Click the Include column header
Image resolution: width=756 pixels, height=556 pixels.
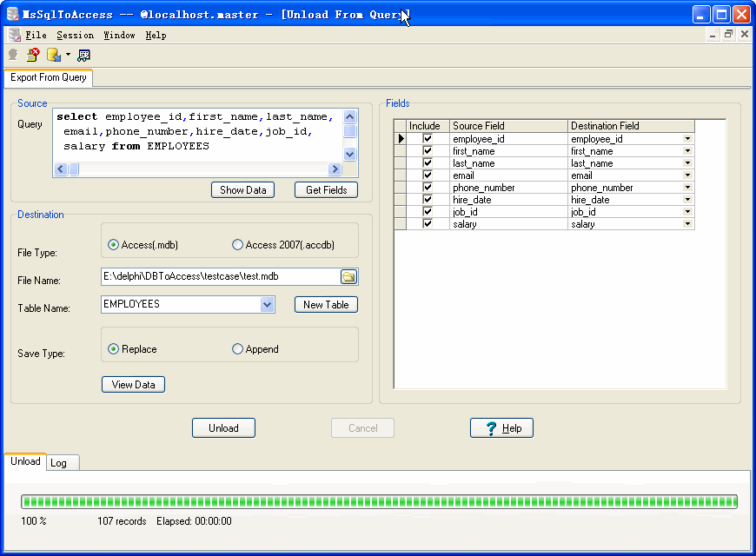[428, 126]
